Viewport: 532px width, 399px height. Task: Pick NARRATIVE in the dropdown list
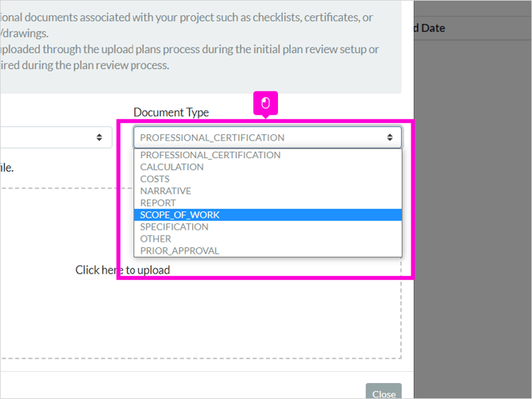point(268,191)
